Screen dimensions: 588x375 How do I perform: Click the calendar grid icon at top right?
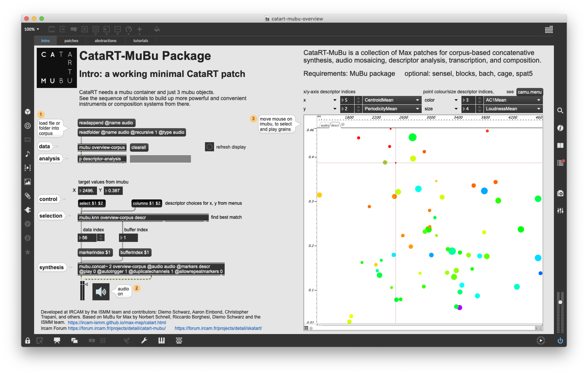[x=549, y=29]
